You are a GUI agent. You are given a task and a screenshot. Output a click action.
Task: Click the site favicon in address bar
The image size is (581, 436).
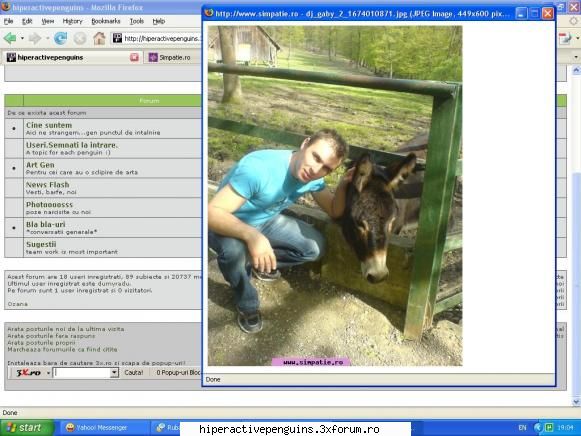coord(117,38)
